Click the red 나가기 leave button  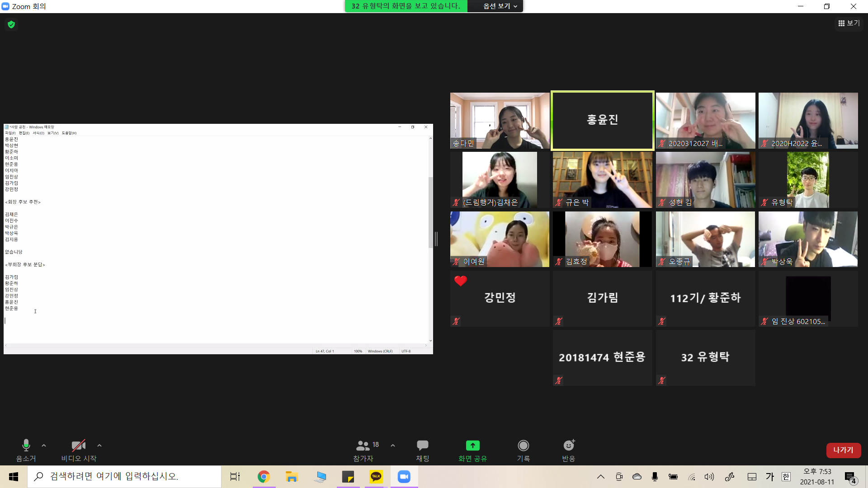pyautogui.click(x=843, y=450)
